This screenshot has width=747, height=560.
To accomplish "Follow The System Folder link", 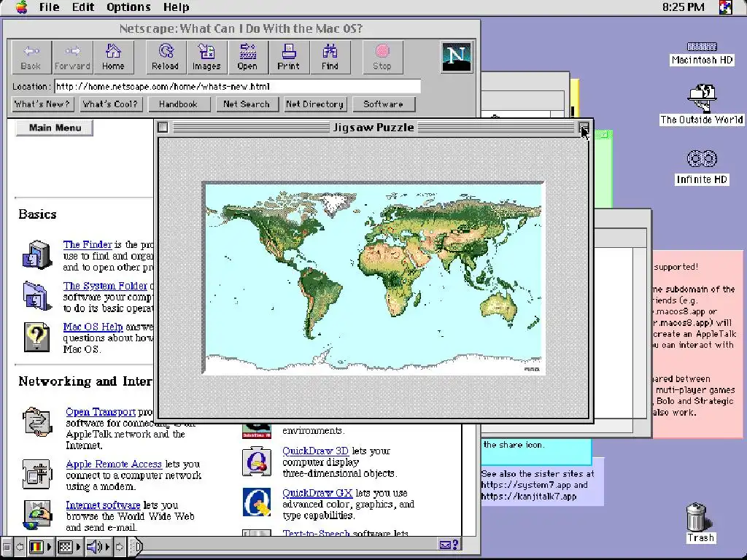I will [105, 286].
